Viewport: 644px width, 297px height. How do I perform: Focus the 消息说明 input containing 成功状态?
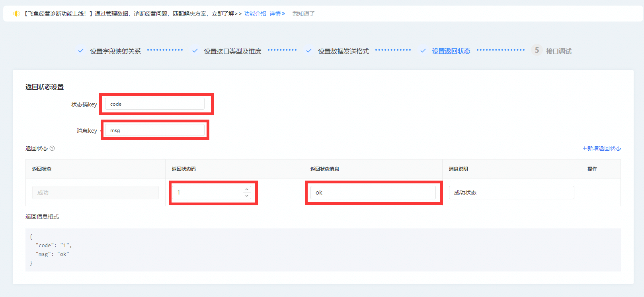click(511, 193)
